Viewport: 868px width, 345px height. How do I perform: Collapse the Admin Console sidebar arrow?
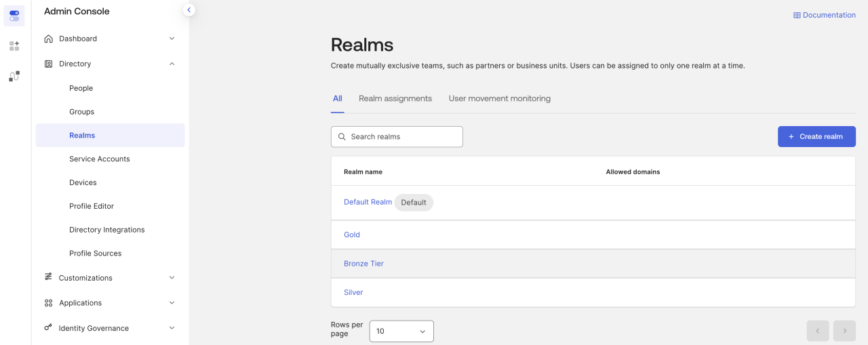click(189, 9)
